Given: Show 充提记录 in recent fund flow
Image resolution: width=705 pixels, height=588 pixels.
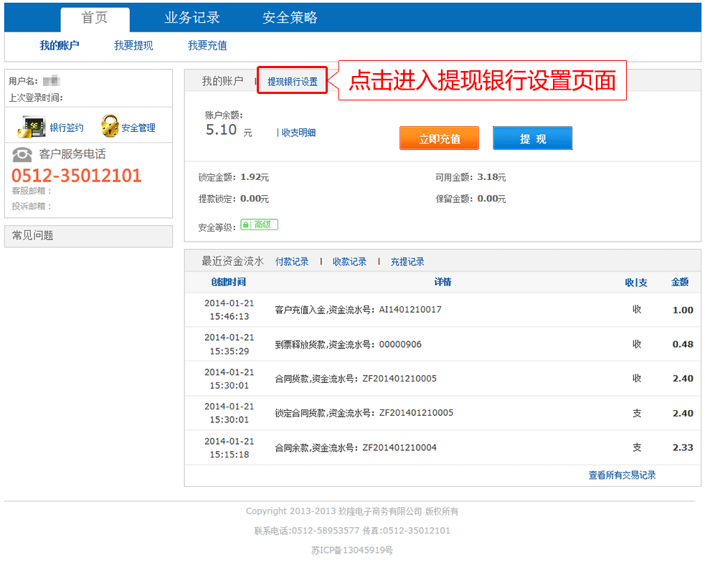Looking at the screenshot, I should coord(407,262).
